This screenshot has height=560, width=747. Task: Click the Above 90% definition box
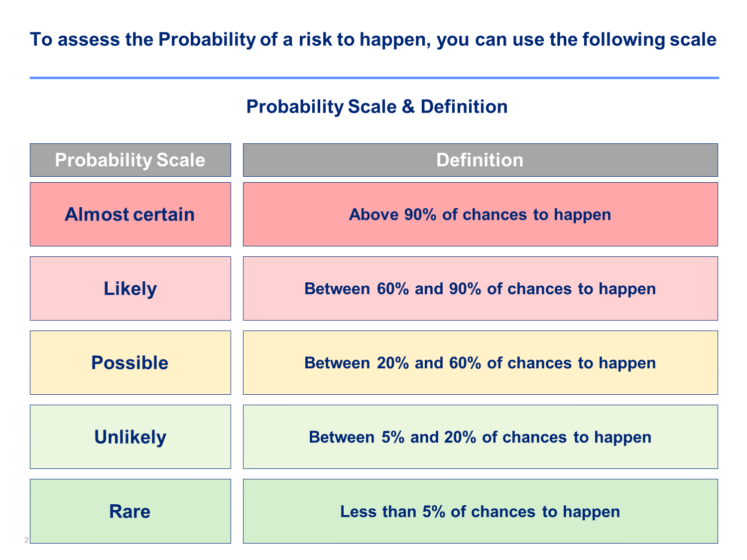point(480,214)
